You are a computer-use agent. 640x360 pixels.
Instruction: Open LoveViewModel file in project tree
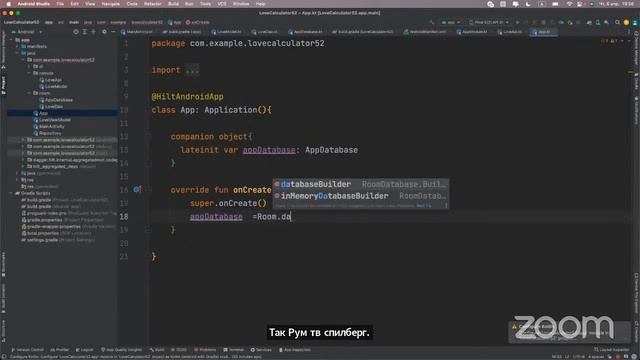coord(52,120)
